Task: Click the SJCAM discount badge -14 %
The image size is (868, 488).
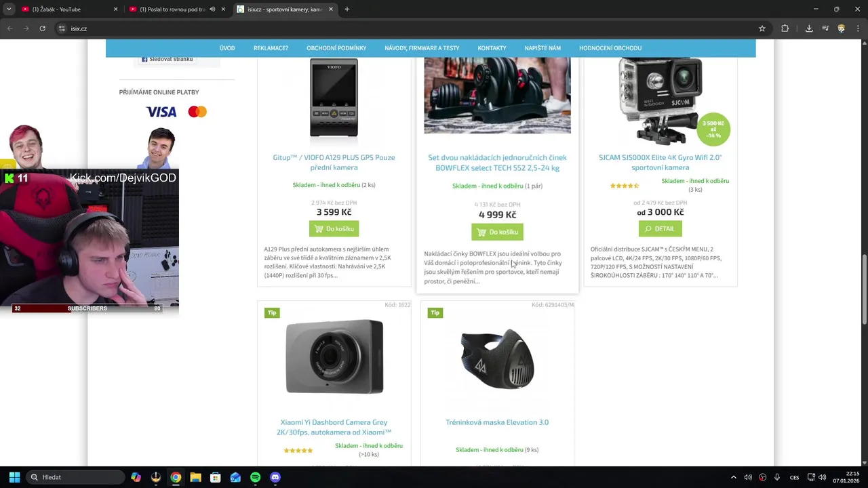Action: (713, 129)
